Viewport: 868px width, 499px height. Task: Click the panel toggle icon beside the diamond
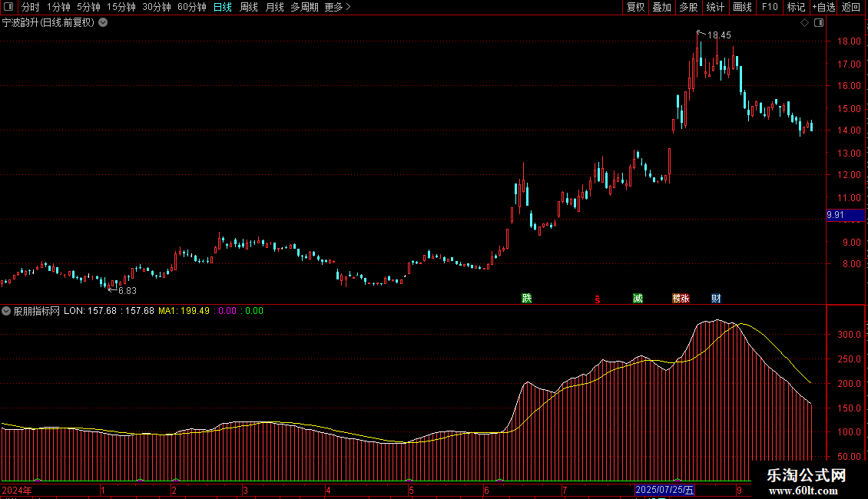pos(817,23)
